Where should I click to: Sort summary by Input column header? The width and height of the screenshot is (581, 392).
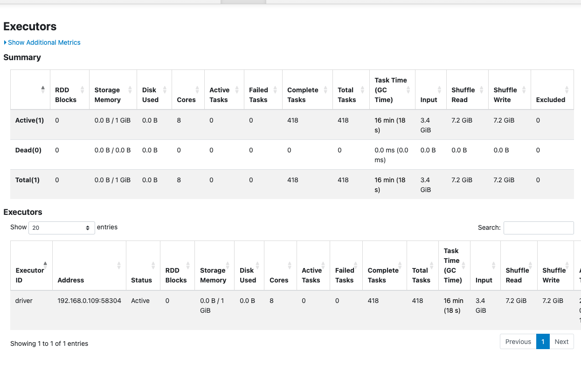pyautogui.click(x=429, y=99)
